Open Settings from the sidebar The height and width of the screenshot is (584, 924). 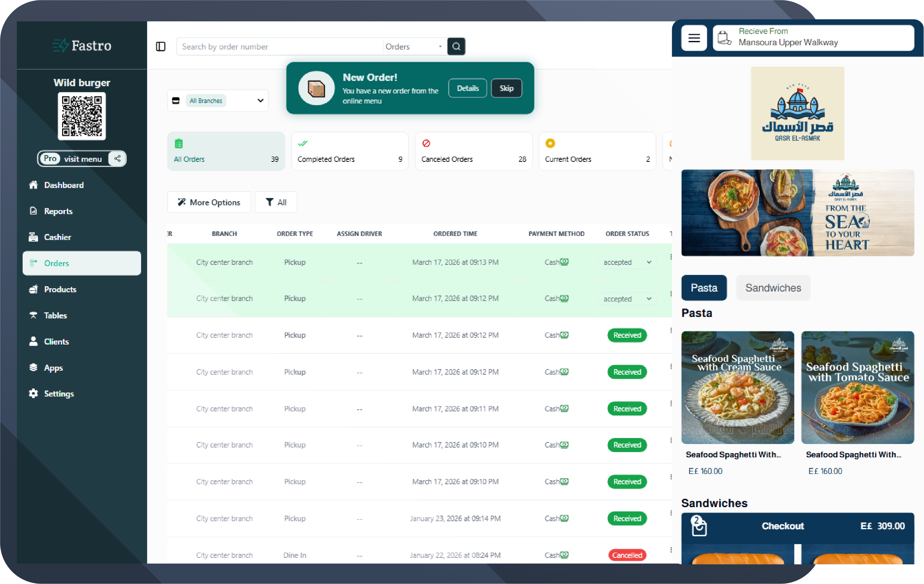click(59, 394)
